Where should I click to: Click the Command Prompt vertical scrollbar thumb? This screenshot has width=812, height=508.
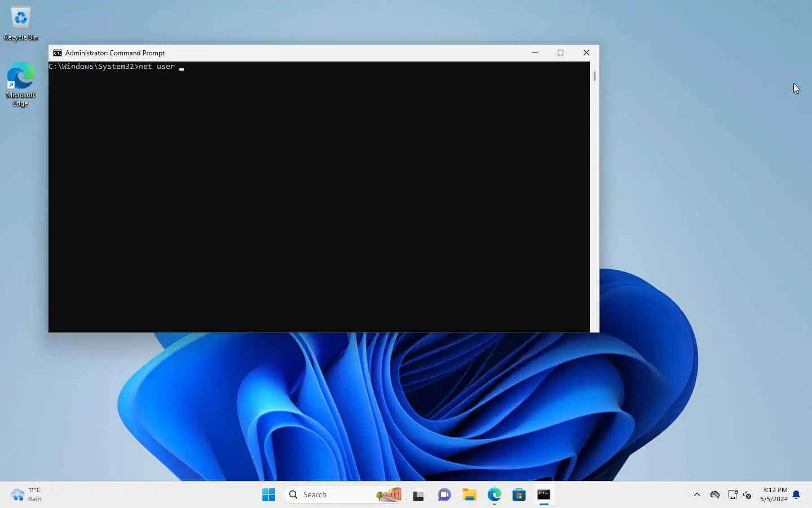(x=595, y=75)
